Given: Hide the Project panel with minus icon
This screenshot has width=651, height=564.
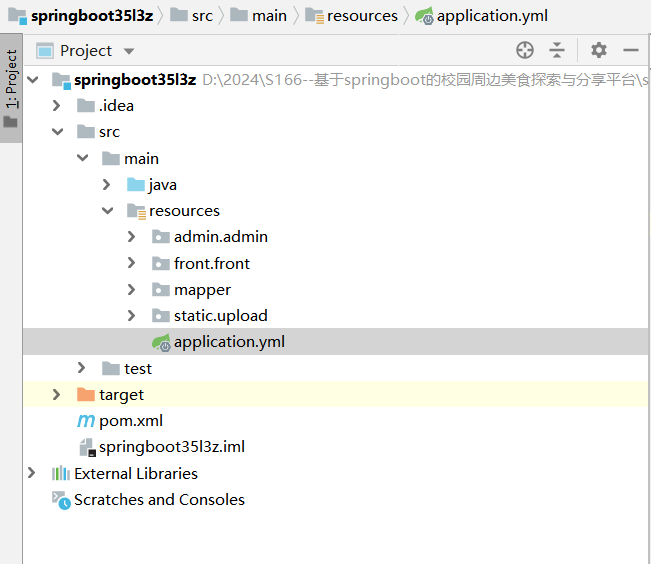Looking at the screenshot, I should coord(631,50).
